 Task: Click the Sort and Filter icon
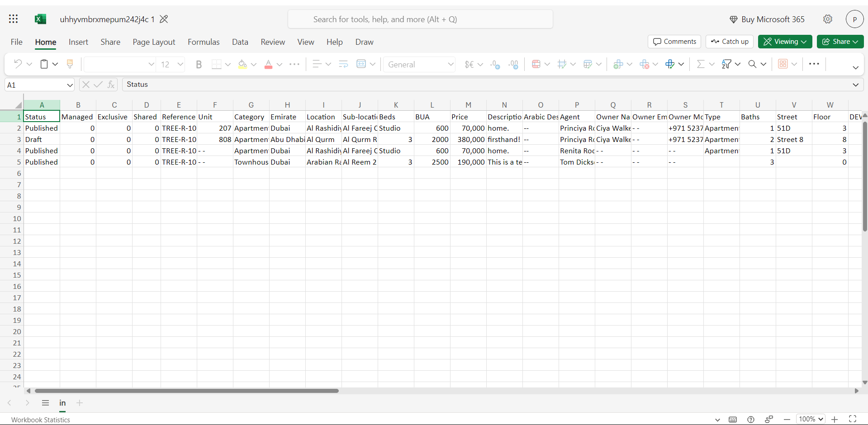click(x=726, y=64)
